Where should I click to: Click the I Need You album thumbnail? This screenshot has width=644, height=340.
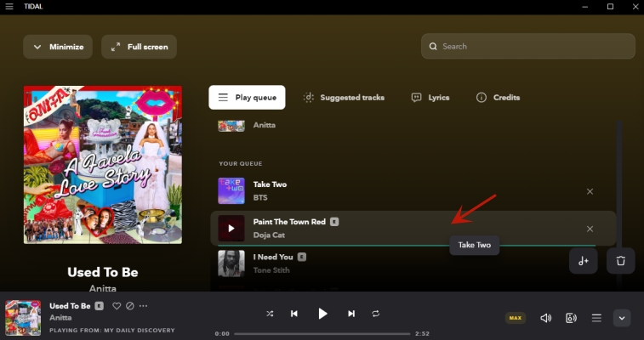coord(231,263)
